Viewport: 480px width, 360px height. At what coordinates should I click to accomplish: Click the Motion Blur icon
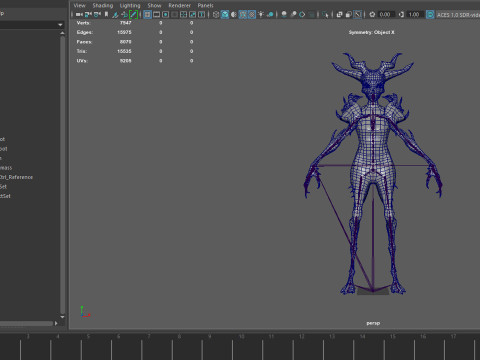(x=293, y=14)
